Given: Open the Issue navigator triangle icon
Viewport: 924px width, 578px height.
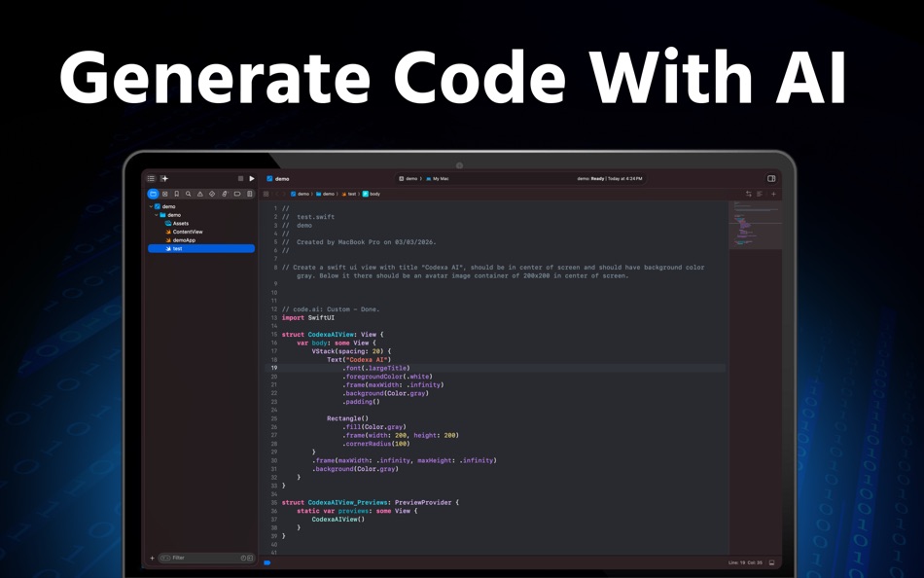Looking at the screenshot, I should pyautogui.click(x=200, y=194).
